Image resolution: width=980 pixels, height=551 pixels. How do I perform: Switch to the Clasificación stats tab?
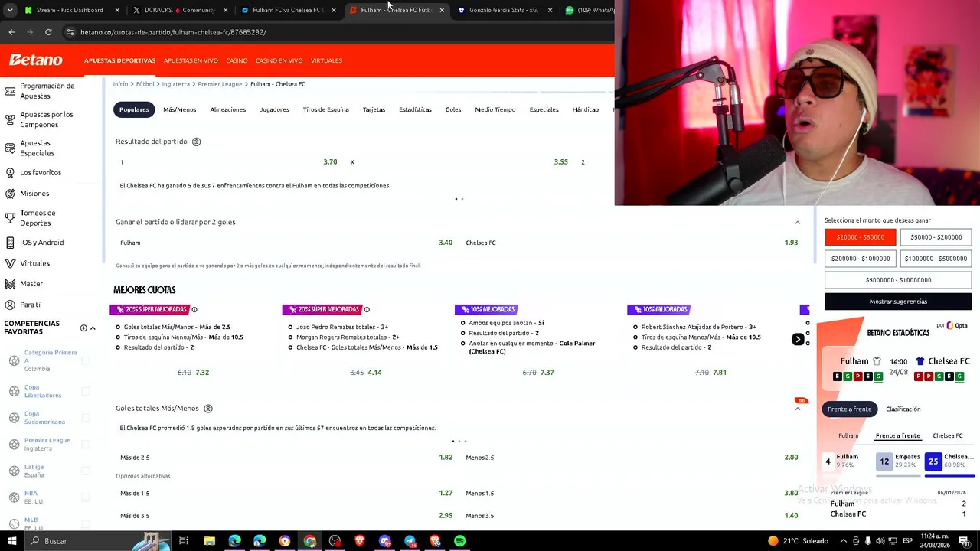tap(903, 409)
